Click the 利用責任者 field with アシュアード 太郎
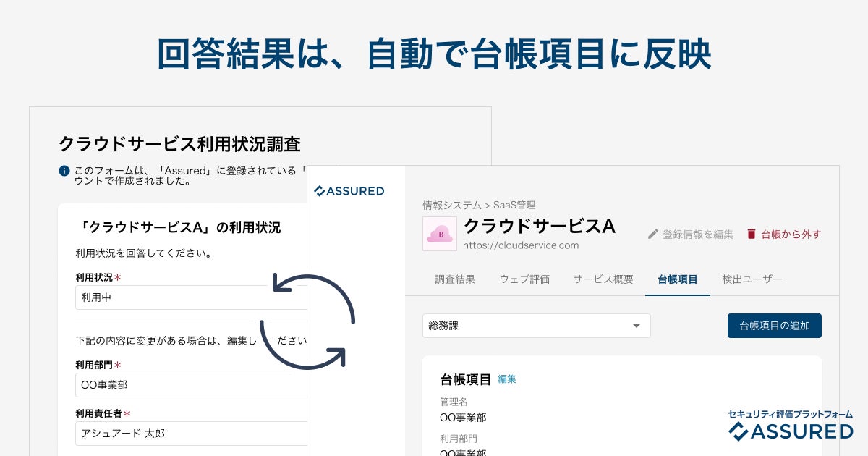Screen dimensions: 868x456 [x=191, y=434]
